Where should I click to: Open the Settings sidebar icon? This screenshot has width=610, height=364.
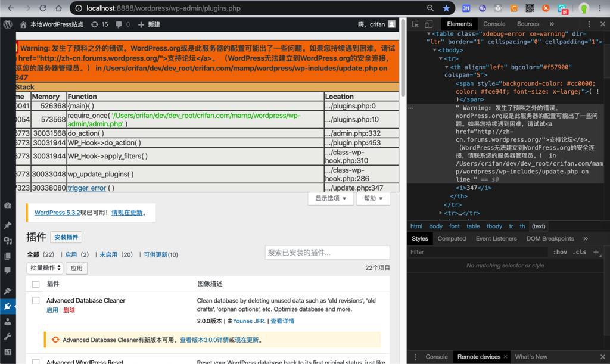[x=8, y=352]
